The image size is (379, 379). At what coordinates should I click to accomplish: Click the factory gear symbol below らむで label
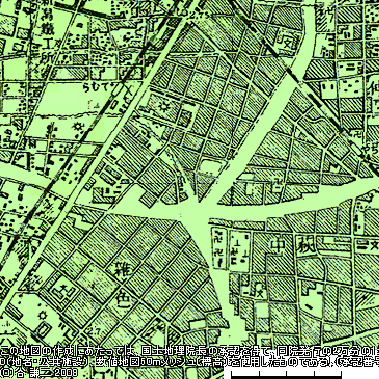(x=79, y=127)
